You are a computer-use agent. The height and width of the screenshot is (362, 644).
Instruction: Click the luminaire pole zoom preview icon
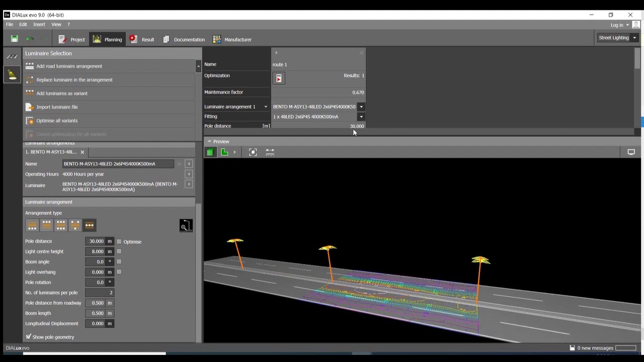(186, 226)
